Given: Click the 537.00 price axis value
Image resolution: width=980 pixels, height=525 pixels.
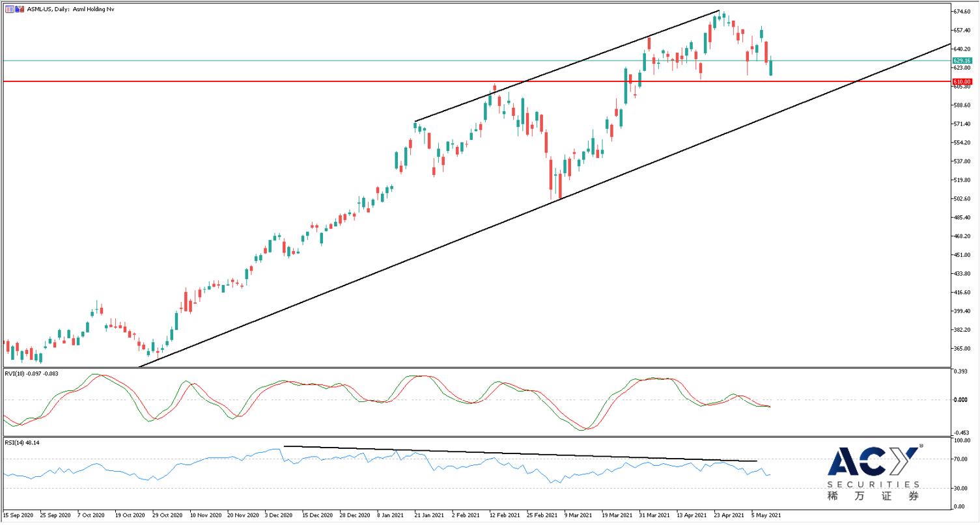Looking at the screenshot, I should (x=962, y=161).
